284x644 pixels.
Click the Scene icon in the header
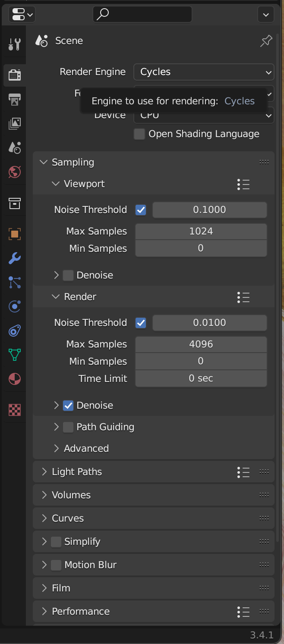[x=41, y=41]
